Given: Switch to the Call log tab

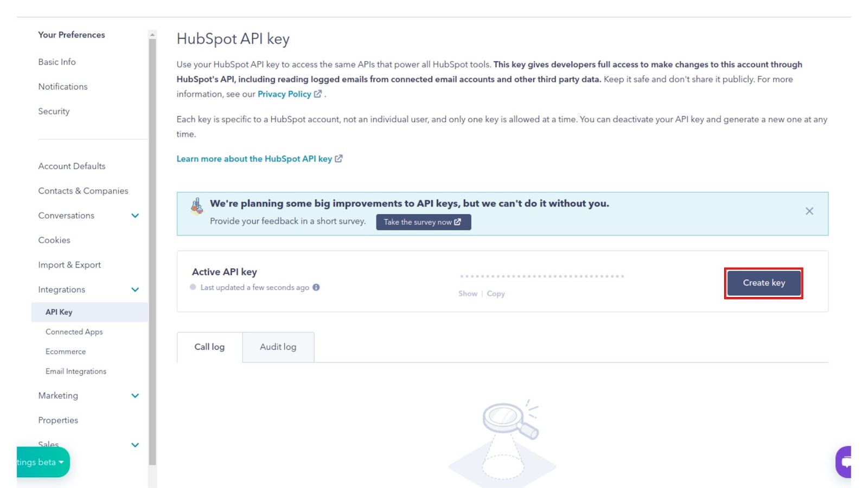Looking at the screenshot, I should point(209,347).
